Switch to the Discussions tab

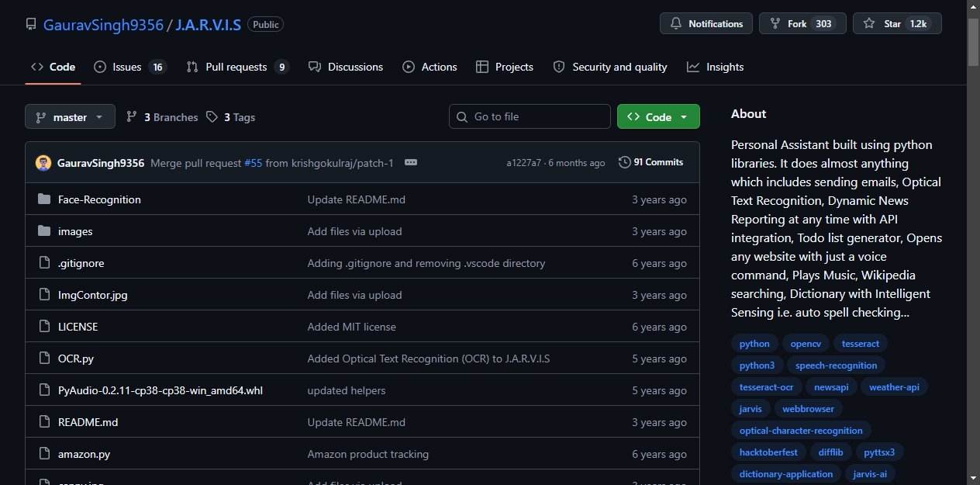click(346, 67)
